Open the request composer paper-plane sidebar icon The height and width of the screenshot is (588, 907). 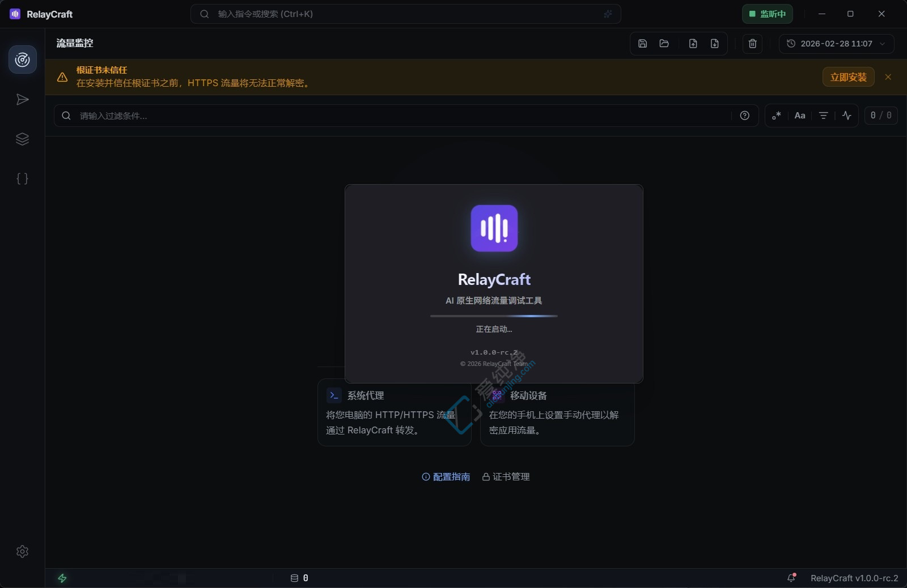[23, 100]
